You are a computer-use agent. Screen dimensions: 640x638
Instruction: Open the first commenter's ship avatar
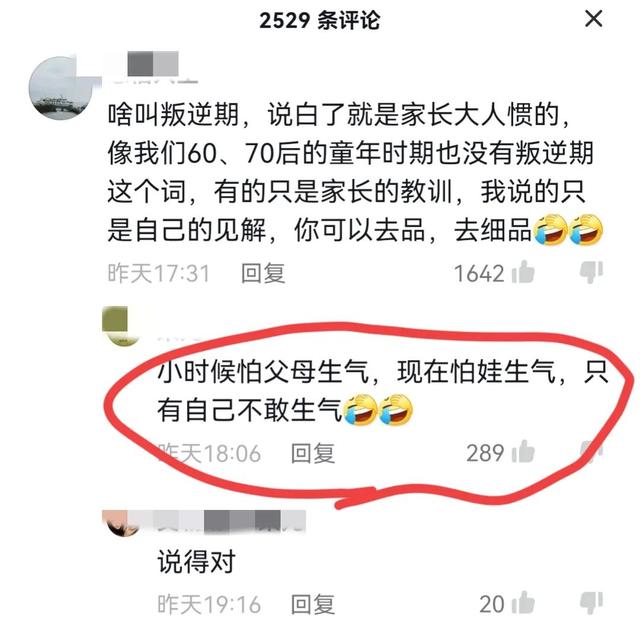(61, 89)
